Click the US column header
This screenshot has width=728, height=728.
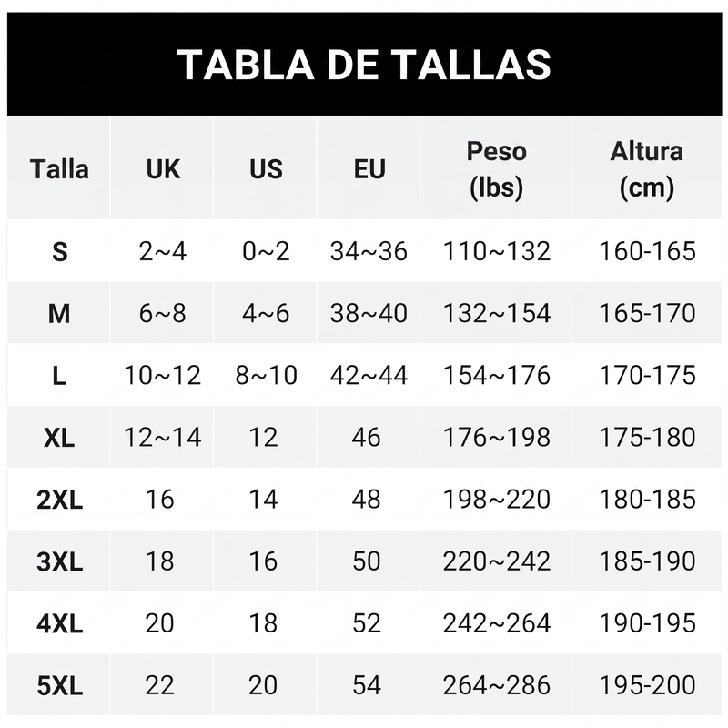266,168
